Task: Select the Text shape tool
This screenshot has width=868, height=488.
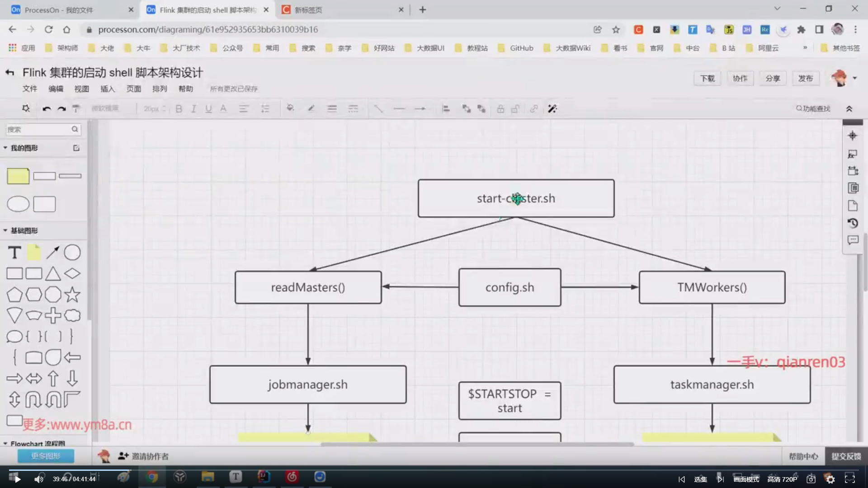Action: point(14,253)
